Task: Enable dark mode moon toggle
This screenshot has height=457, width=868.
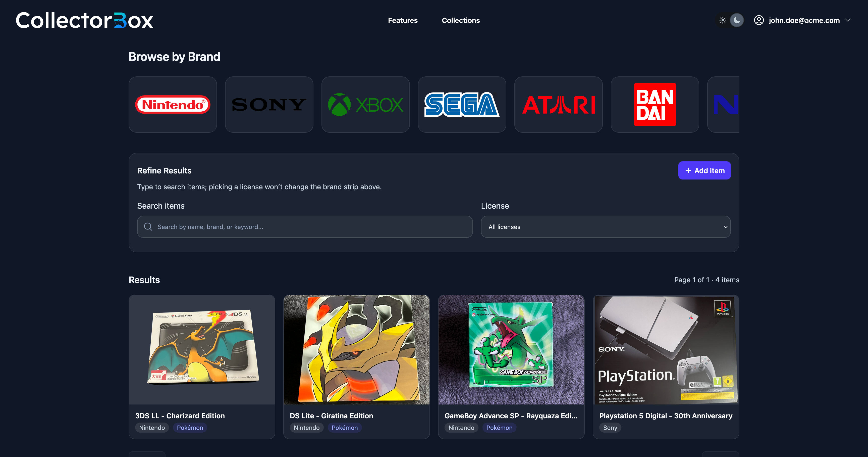Action: [737, 20]
